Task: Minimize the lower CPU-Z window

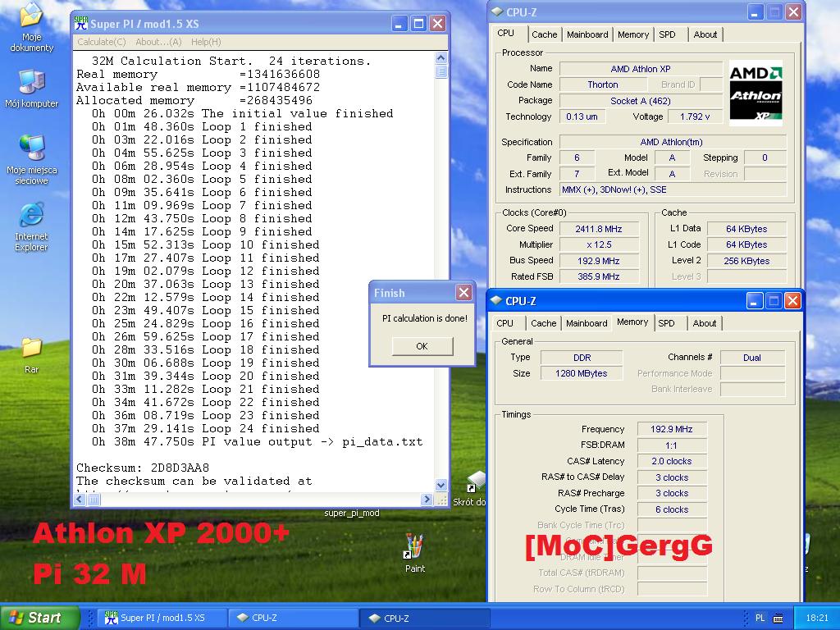Action: 755,300
